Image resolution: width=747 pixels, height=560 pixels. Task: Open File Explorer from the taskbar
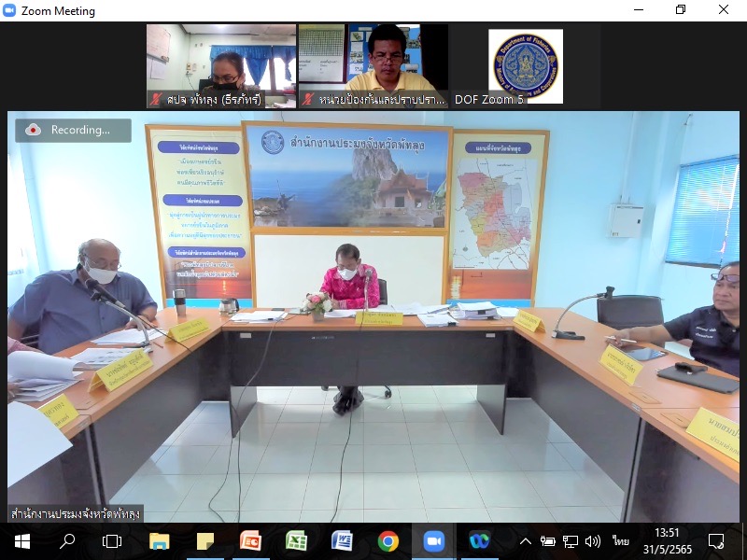(x=160, y=540)
